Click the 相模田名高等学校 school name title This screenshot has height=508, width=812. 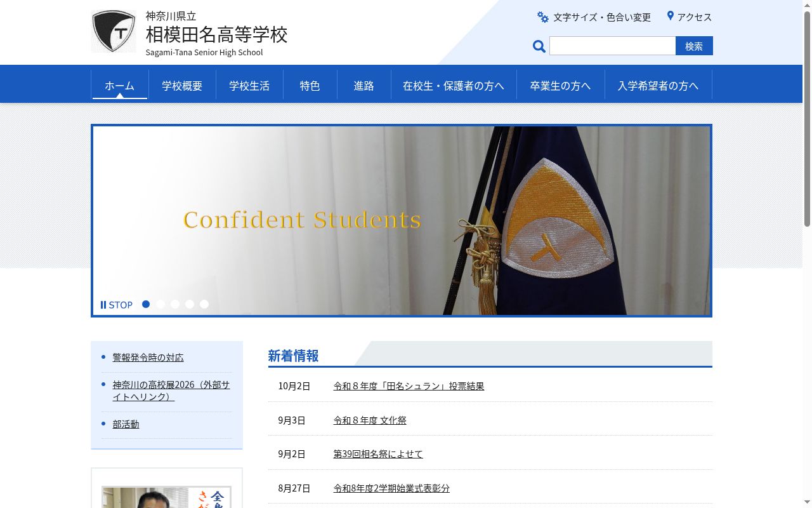pos(216,34)
